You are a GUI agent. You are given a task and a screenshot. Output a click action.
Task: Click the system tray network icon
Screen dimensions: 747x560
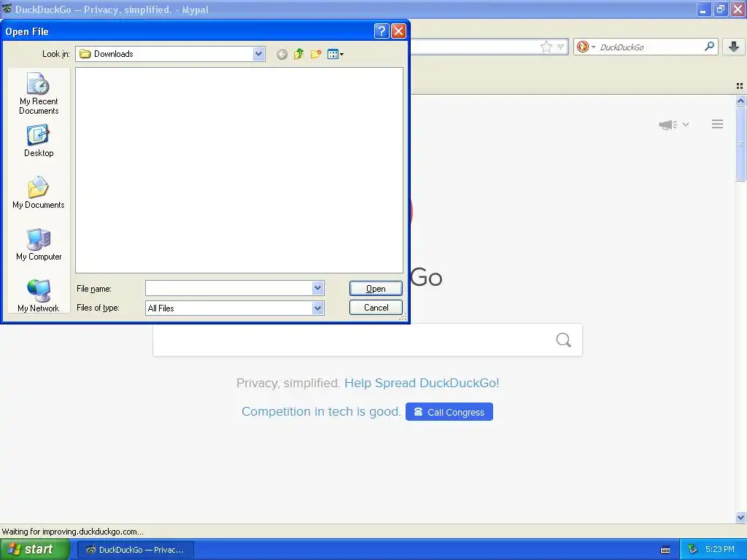692,549
